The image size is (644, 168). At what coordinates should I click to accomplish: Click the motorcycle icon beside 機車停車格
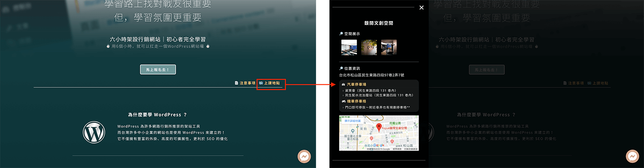point(343,101)
